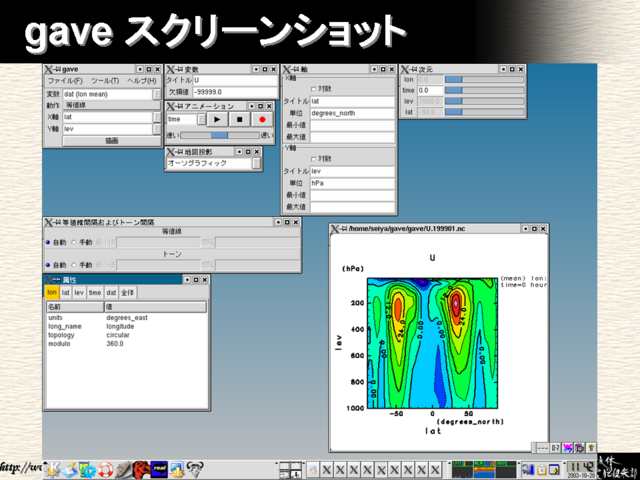The height and width of the screenshot is (480, 640).
Task: Enable X-axis logarithmic checkbox
Action: pyautogui.click(x=313, y=89)
